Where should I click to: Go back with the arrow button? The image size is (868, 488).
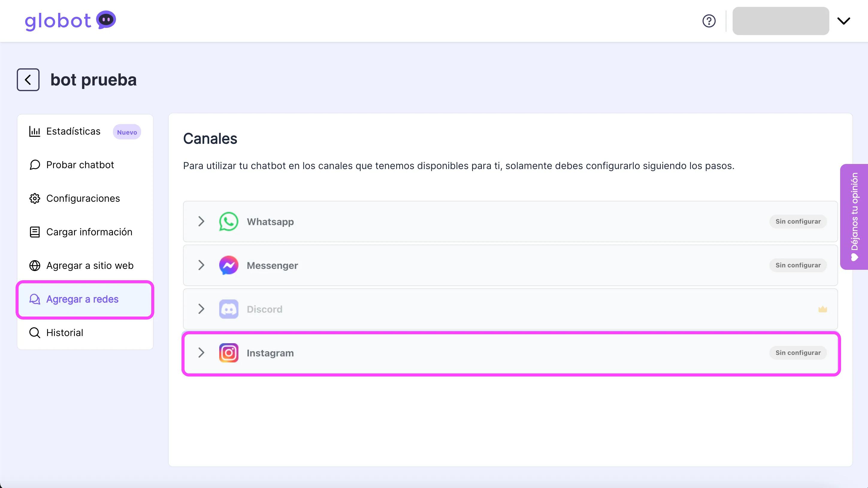[28, 80]
